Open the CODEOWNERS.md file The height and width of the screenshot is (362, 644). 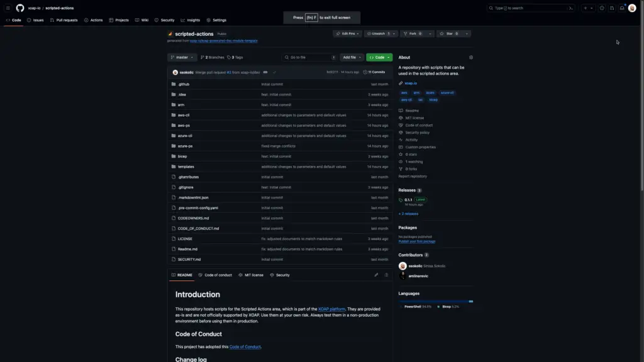[193, 218]
